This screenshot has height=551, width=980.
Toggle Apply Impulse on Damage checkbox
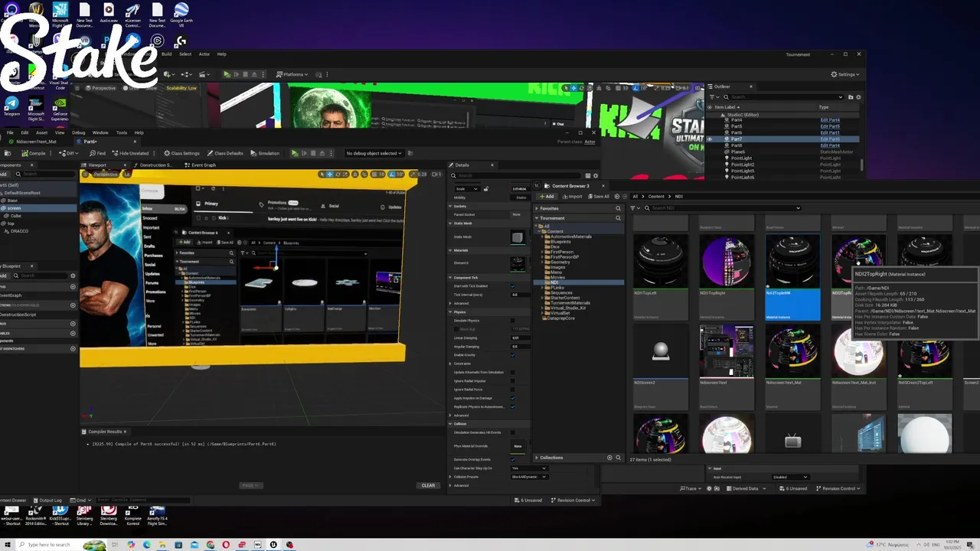pos(513,398)
